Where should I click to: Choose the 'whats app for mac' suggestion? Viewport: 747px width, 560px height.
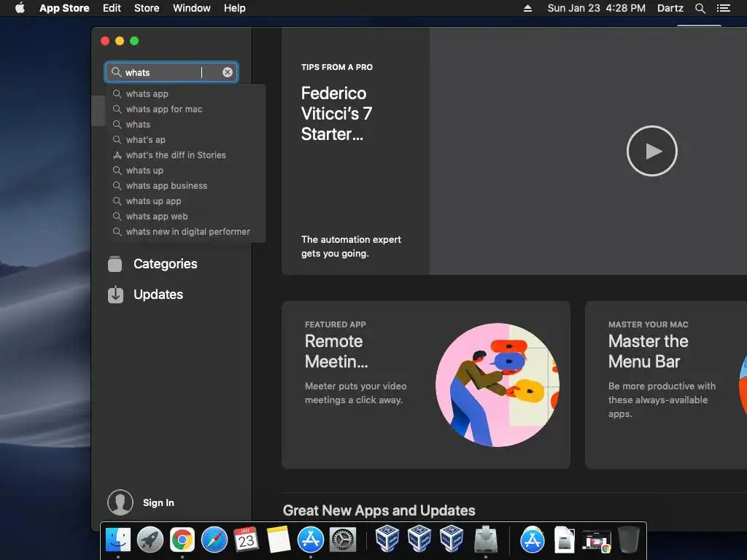click(x=186, y=109)
